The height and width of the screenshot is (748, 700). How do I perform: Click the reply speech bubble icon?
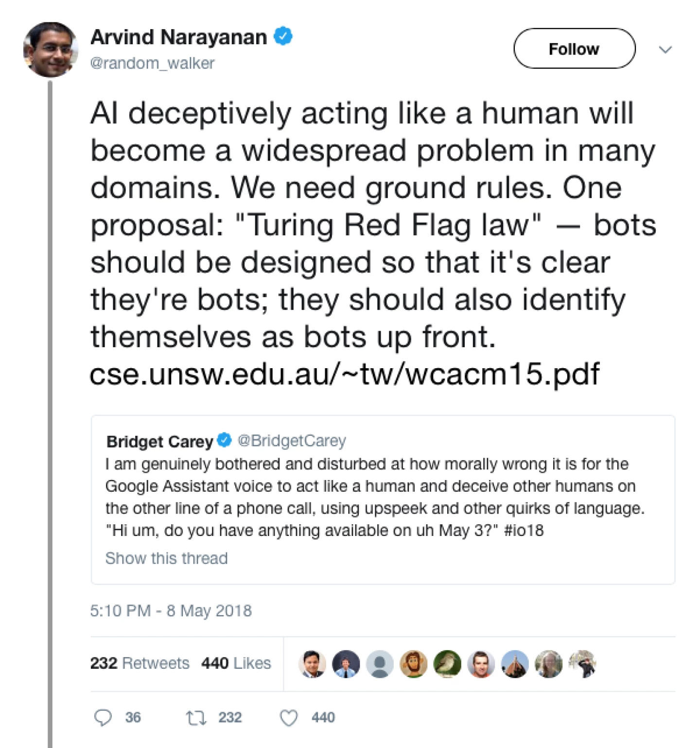pos(103,717)
